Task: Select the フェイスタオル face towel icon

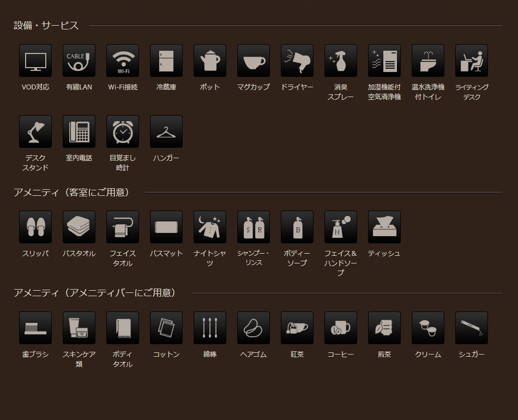Action: point(123,227)
